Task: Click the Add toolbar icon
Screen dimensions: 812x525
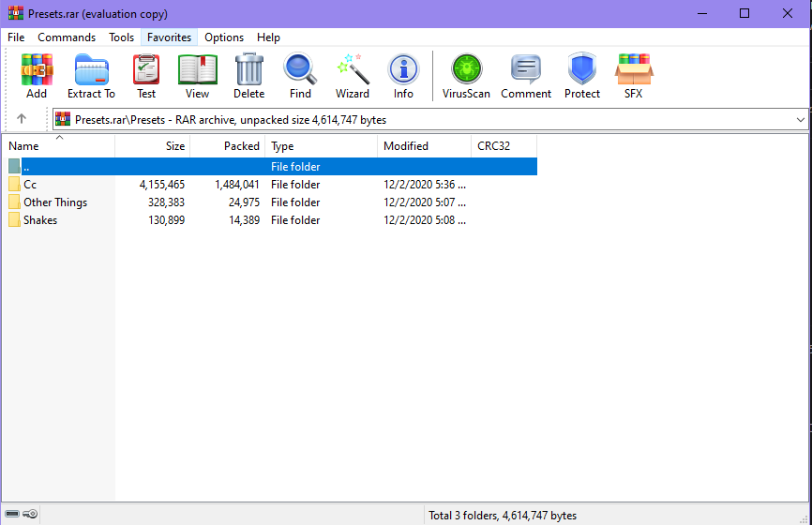Action: 37,69
